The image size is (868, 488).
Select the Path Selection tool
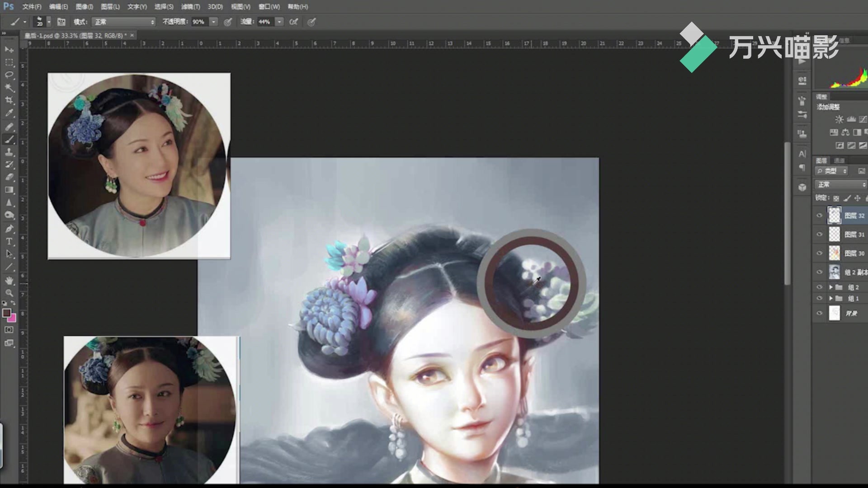click(x=9, y=254)
